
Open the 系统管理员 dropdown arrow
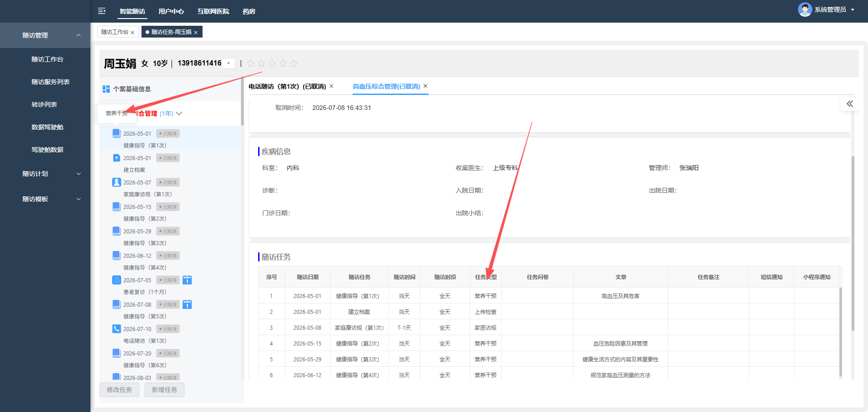pyautogui.click(x=853, y=9)
